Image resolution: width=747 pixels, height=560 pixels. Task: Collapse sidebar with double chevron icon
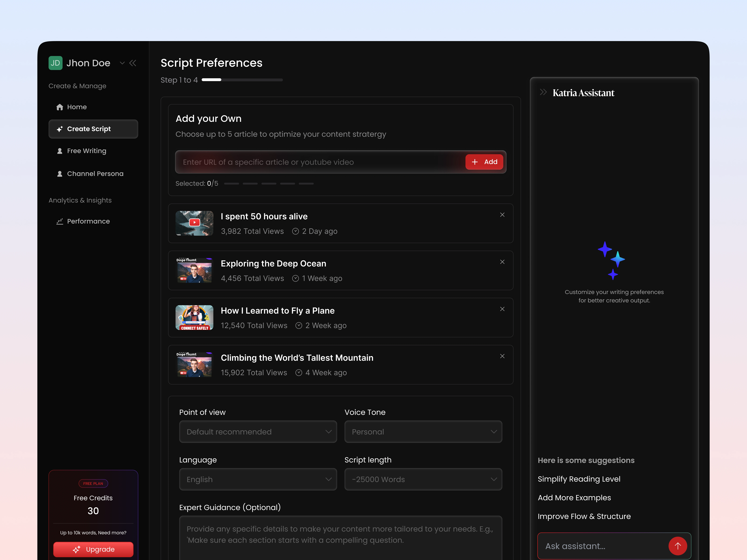tap(133, 63)
